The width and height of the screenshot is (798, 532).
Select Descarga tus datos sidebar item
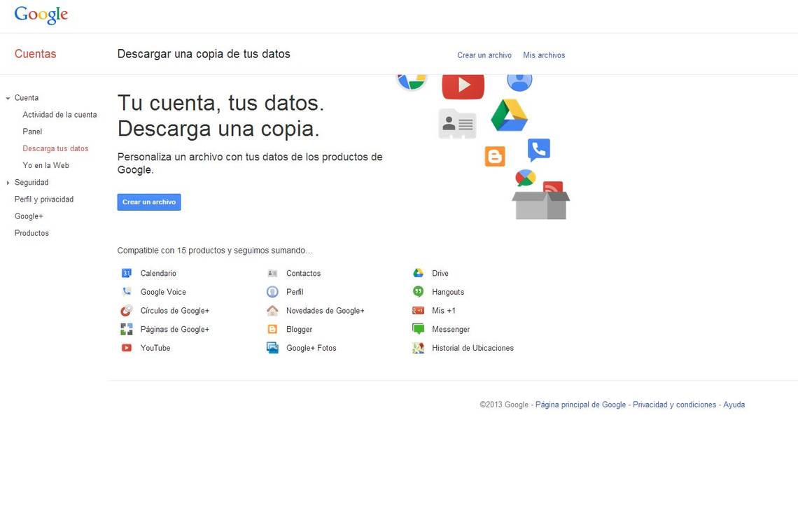pos(55,148)
